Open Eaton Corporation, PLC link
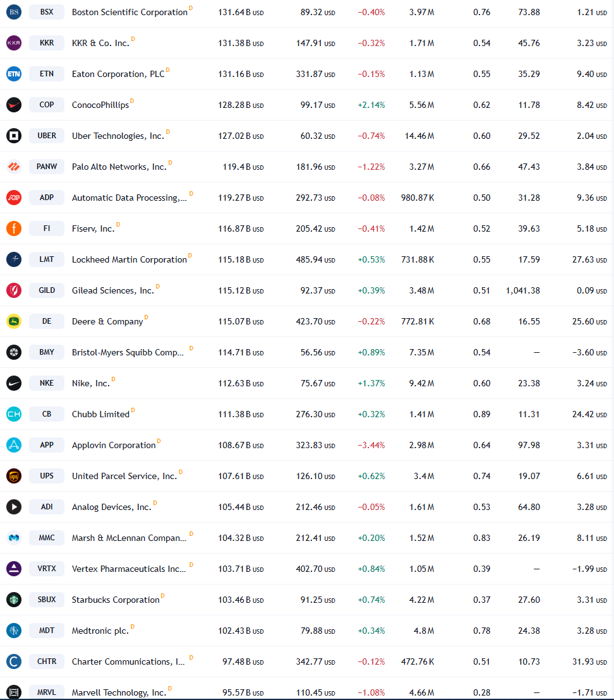This screenshot has height=700, width=614. tap(118, 74)
